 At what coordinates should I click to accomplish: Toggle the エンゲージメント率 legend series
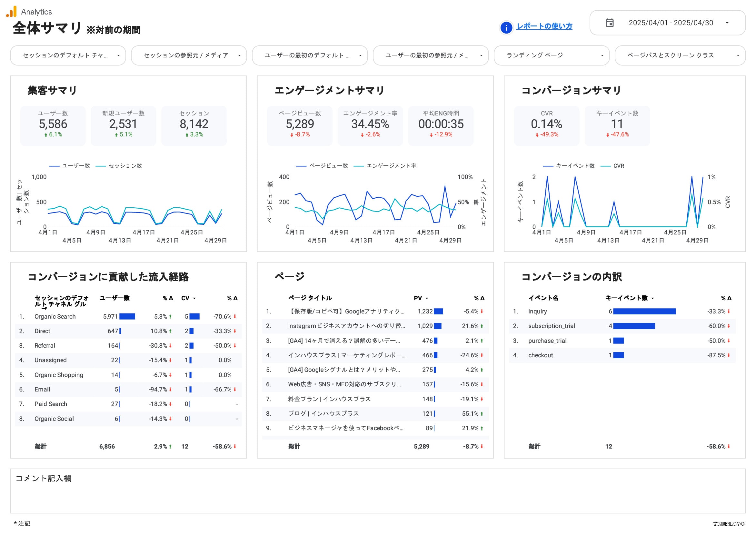pos(385,166)
